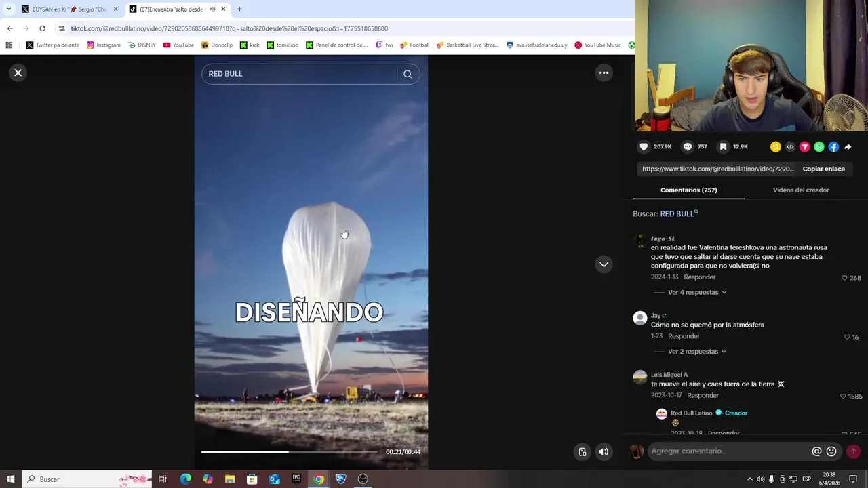The width and height of the screenshot is (868, 488).
Task: Open the Windows Start menu
Action: (11, 479)
